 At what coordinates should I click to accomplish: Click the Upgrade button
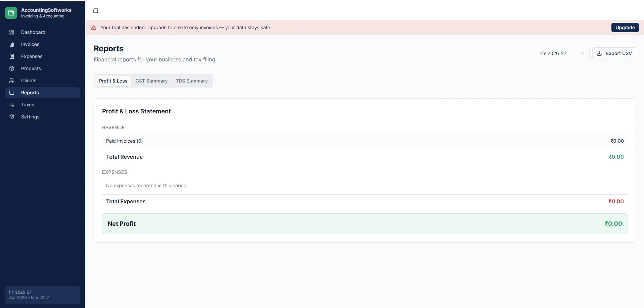(x=625, y=28)
